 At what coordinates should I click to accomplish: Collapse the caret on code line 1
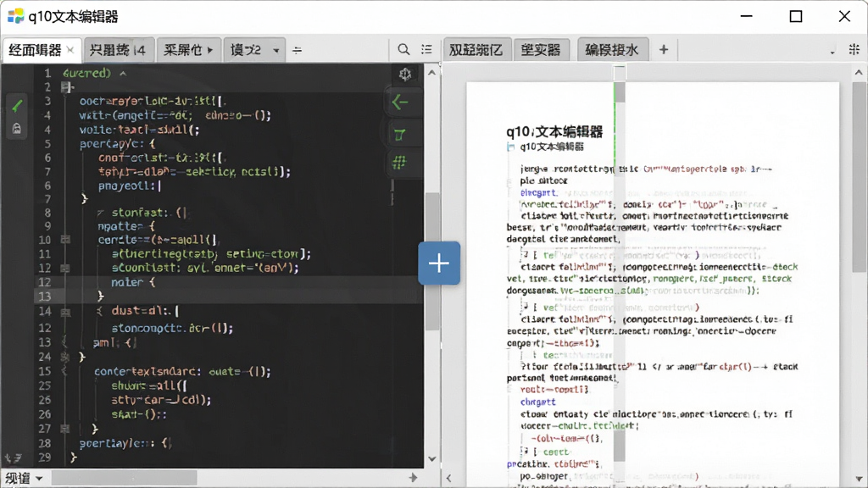click(123, 73)
